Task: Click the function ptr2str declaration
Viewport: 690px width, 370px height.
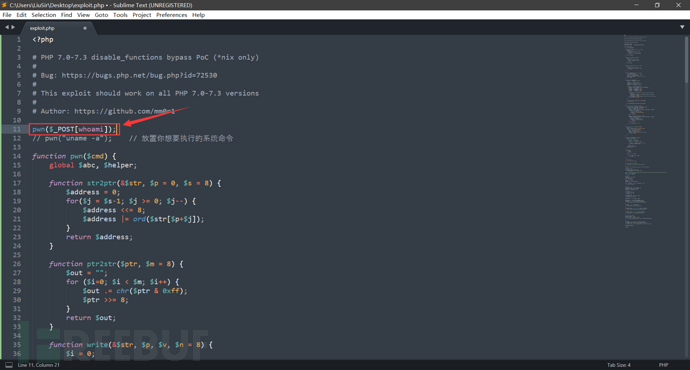Action: (116, 264)
